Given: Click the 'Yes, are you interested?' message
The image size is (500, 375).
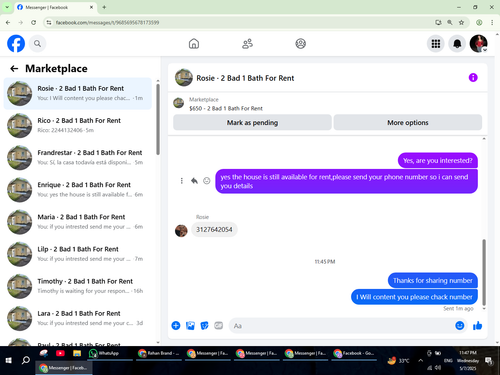Looking at the screenshot, I should click(438, 161).
